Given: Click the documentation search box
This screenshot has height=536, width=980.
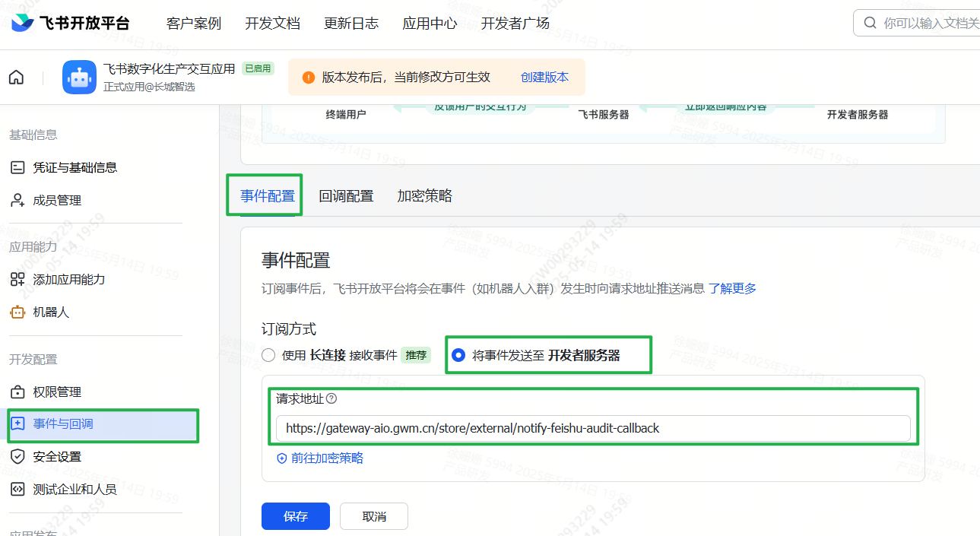Looking at the screenshot, I should [x=917, y=23].
